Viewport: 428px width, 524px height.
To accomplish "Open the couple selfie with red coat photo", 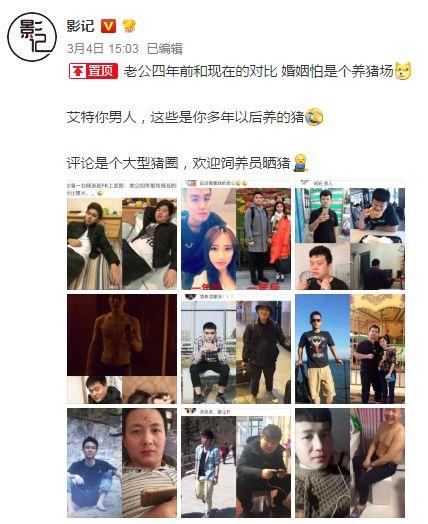I will (x=236, y=235).
